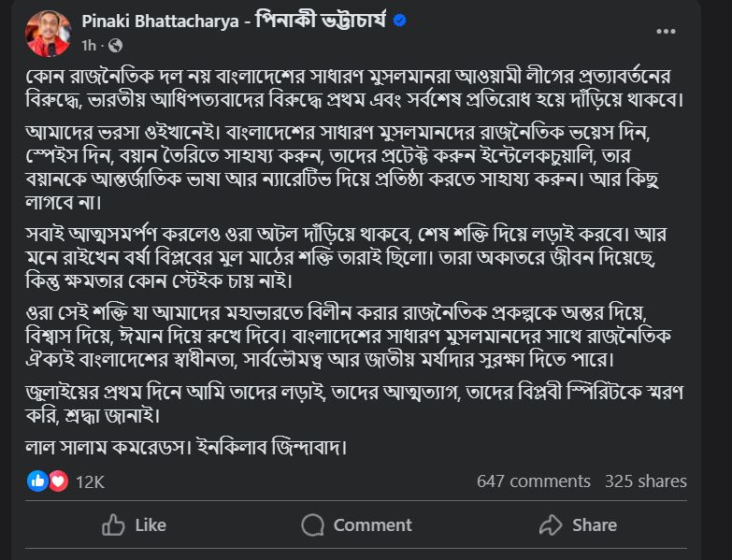Viewport: 732px width, 560px height.
Task: Click the closing line লাল সালাম কমরেডস
Action: pos(186,448)
